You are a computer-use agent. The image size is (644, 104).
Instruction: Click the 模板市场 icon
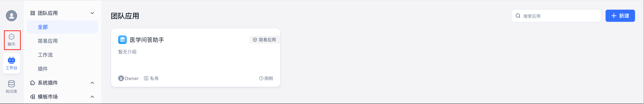tap(33, 96)
